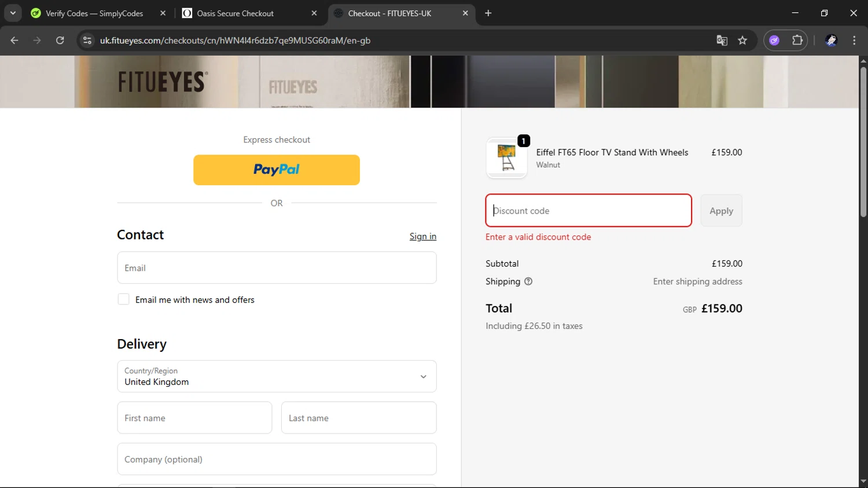The width and height of the screenshot is (868, 488).
Task: Click the Total £159.00 amount
Action: [722, 309]
